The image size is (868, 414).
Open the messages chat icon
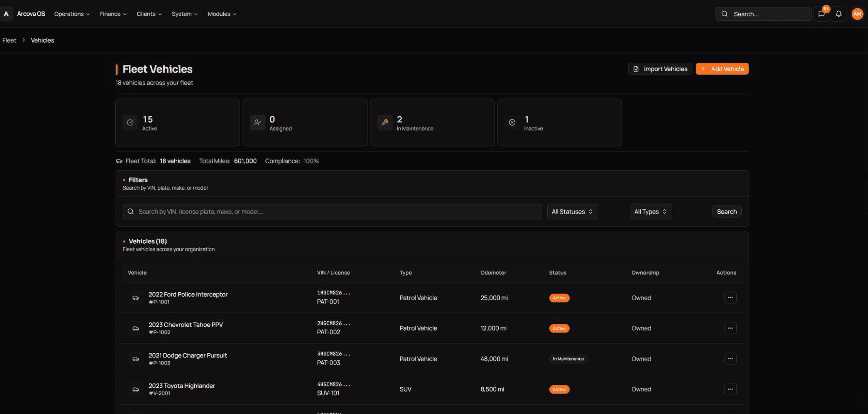tap(821, 14)
